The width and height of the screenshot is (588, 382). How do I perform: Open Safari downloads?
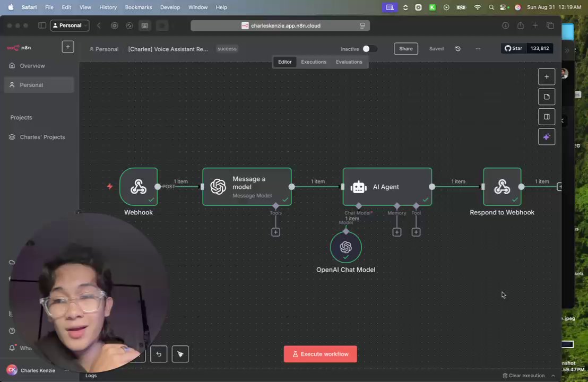pyautogui.click(x=506, y=25)
